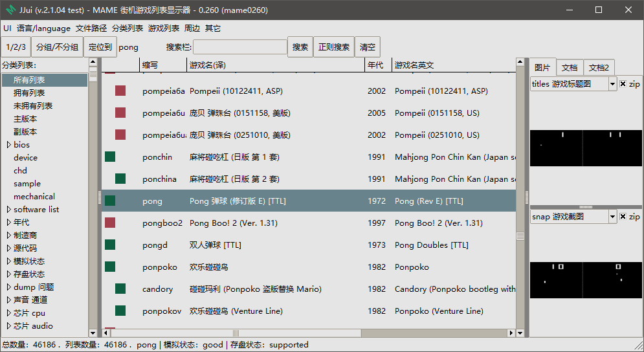The width and height of the screenshot is (644, 352).
Task: Select 未拥有列表 in the category list
Action: pyautogui.click(x=33, y=106)
